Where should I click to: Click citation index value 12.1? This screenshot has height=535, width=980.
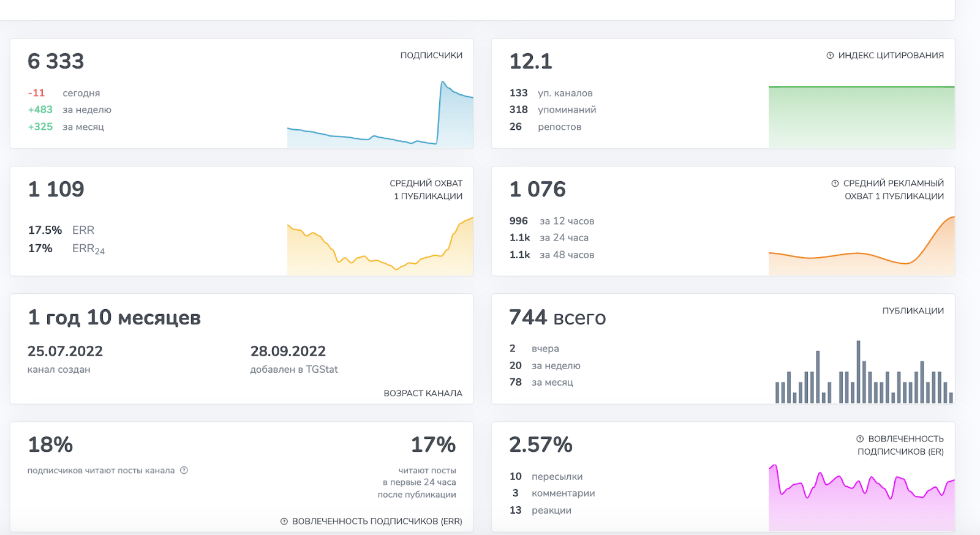pos(530,61)
